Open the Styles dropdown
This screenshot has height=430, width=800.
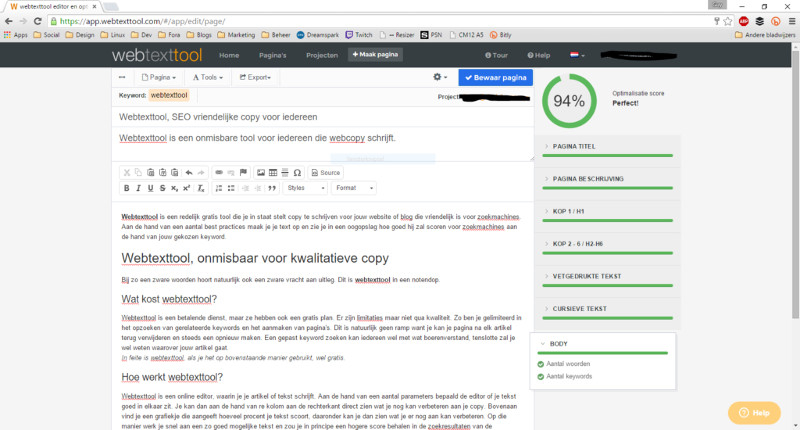305,188
